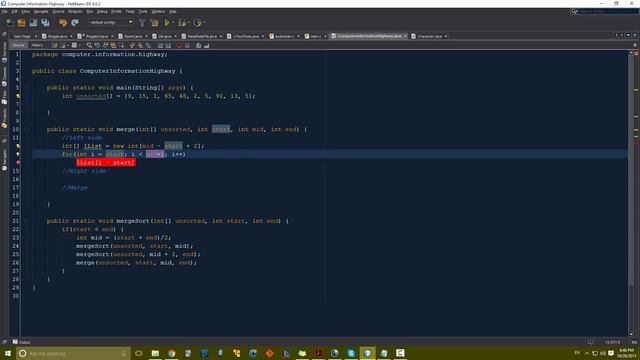Viewport: 640px width, 360px height.
Task: Close the Character.java tab
Action: pos(446,36)
